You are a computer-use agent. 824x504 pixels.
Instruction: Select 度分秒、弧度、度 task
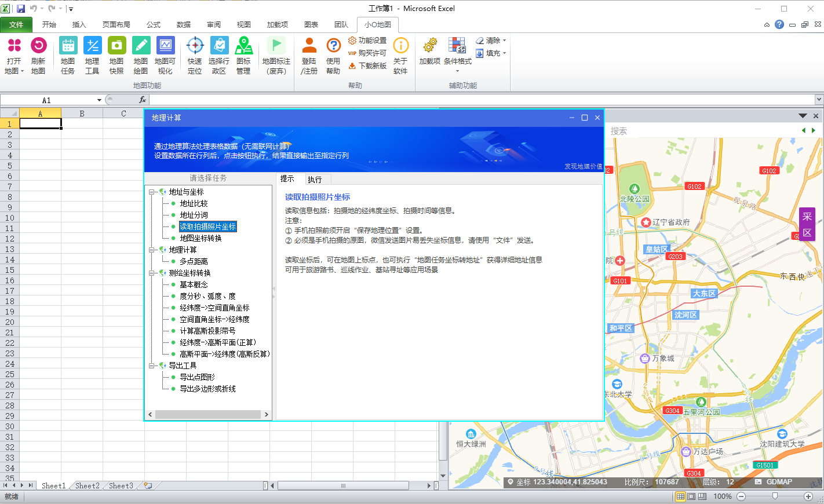pyautogui.click(x=207, y=296)
